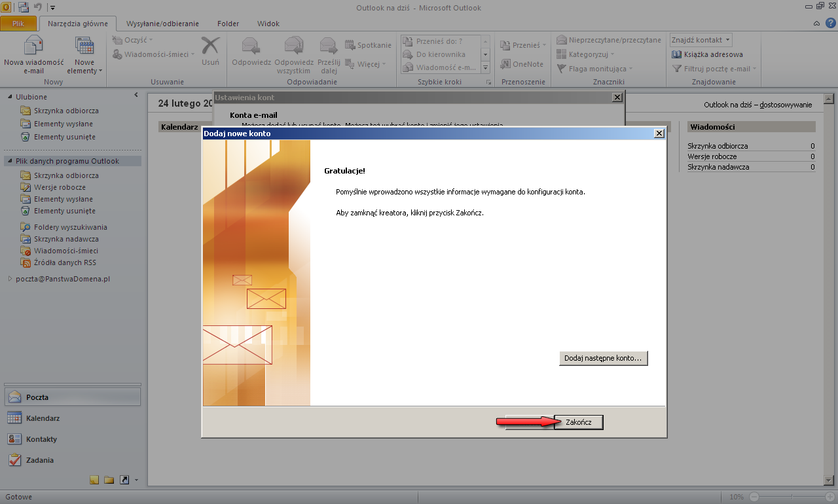This screenshot has width=838, height=504.
Task: Click the Outlook na dziś vertical scrollbar
Action: click(828, 288)
